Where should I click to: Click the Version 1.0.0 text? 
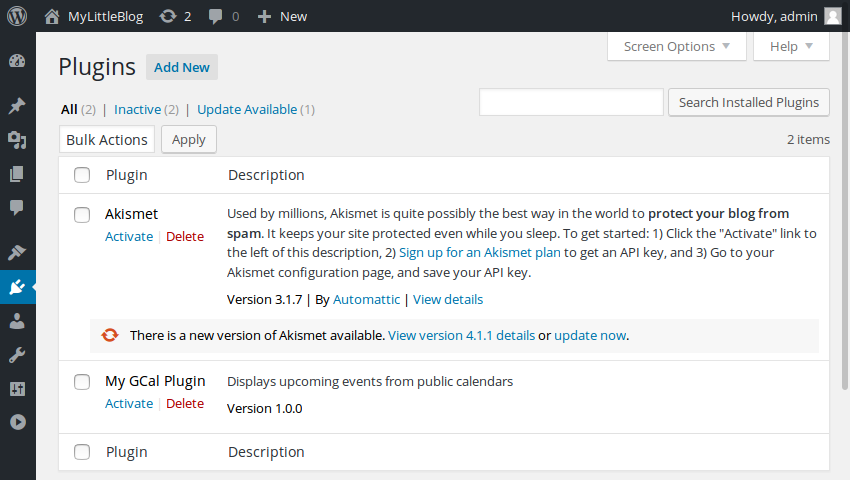(x=265, y=408)
